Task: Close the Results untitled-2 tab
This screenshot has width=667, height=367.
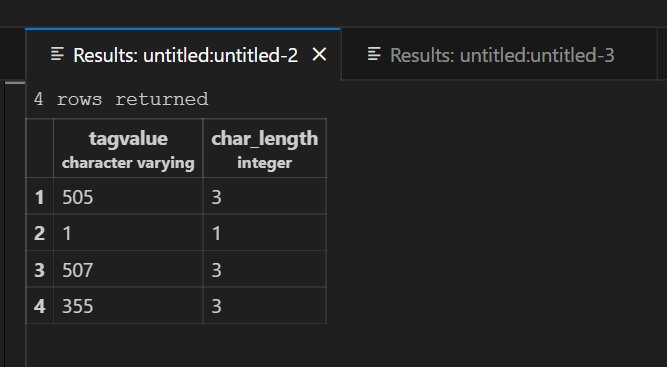Action: coord(319,54)
